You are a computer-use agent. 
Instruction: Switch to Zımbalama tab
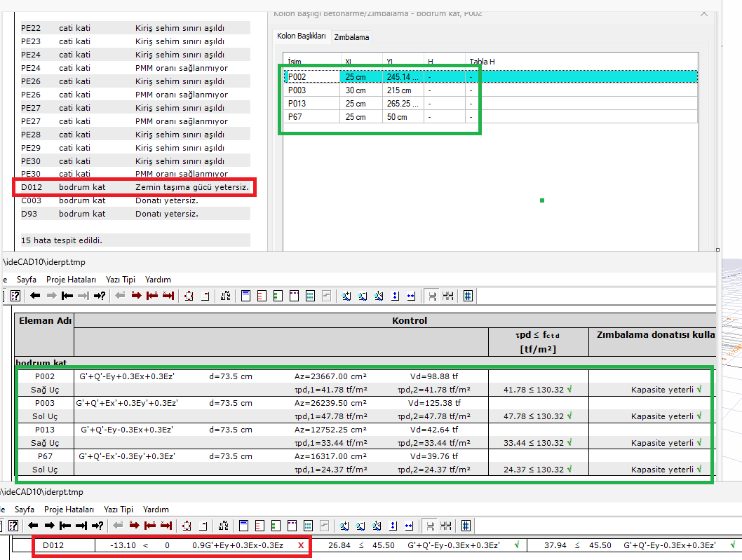351,37
